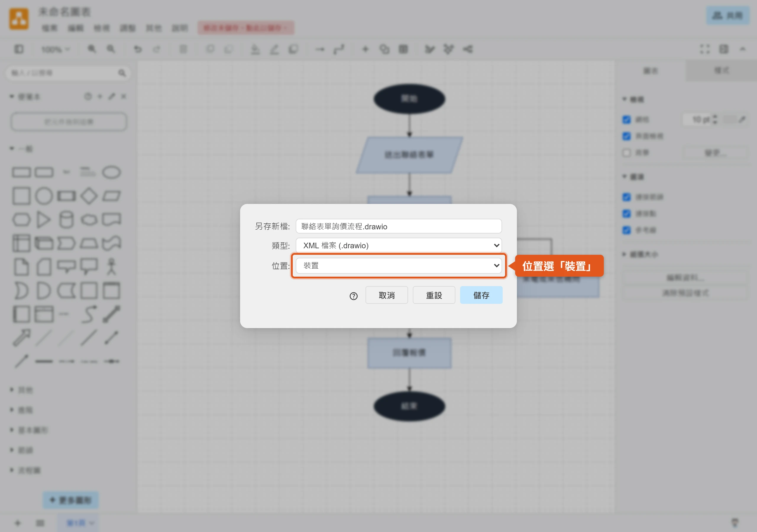This screenshot has width=757, height=532.
Task: Click the send to back toolbar icon
Action: coord(229,49)
